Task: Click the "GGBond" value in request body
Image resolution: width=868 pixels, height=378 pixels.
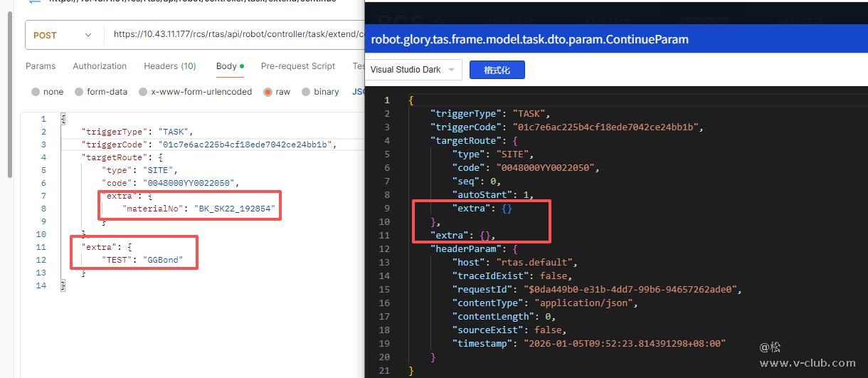Action: pos(163,260)
